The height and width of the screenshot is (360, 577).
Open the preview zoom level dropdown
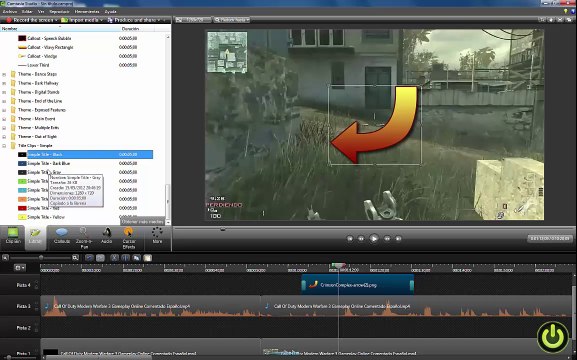[x=232, y=20]
